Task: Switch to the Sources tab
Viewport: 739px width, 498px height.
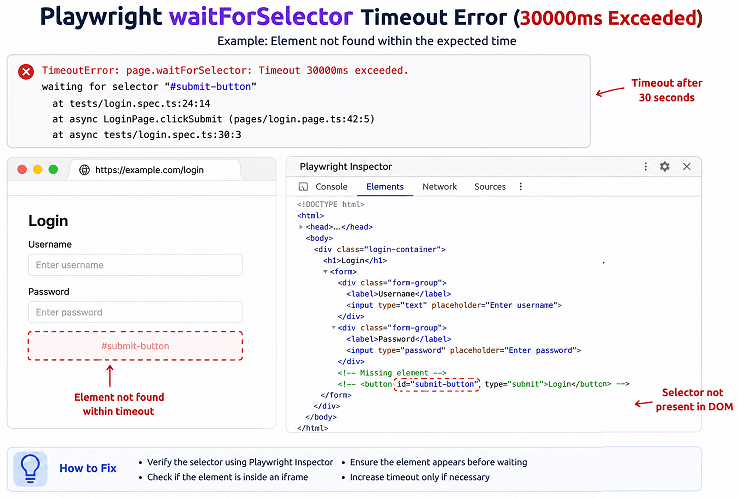Action: click(490, 187)
